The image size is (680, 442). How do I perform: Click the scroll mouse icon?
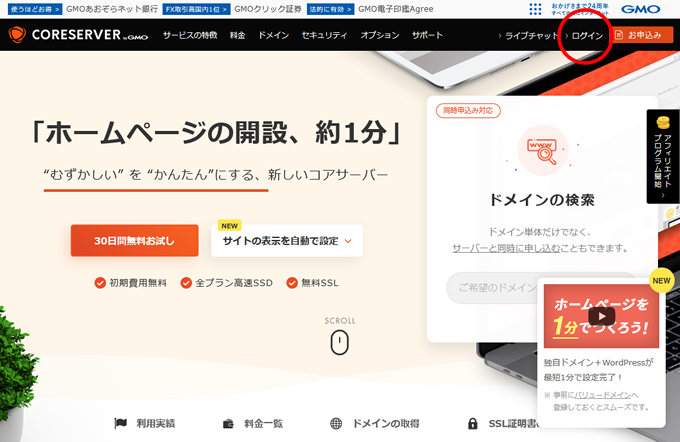click(340, 342)
